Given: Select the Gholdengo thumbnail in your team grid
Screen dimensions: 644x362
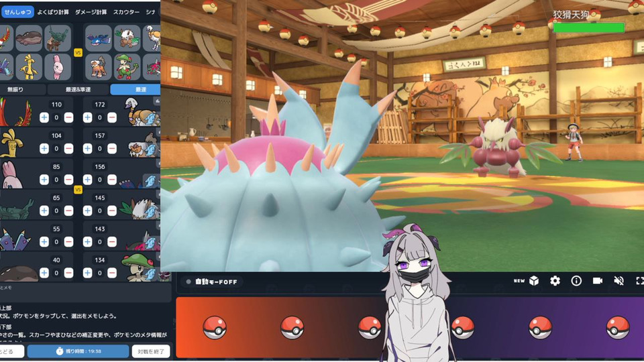Looking at the screenshot, I should coord(29,67).
